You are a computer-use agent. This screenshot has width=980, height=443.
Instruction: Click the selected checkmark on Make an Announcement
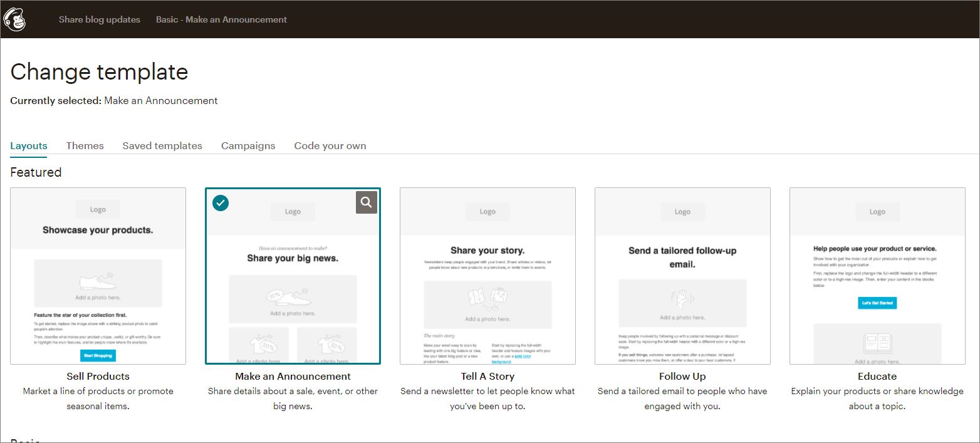click(x=221, y=203)
